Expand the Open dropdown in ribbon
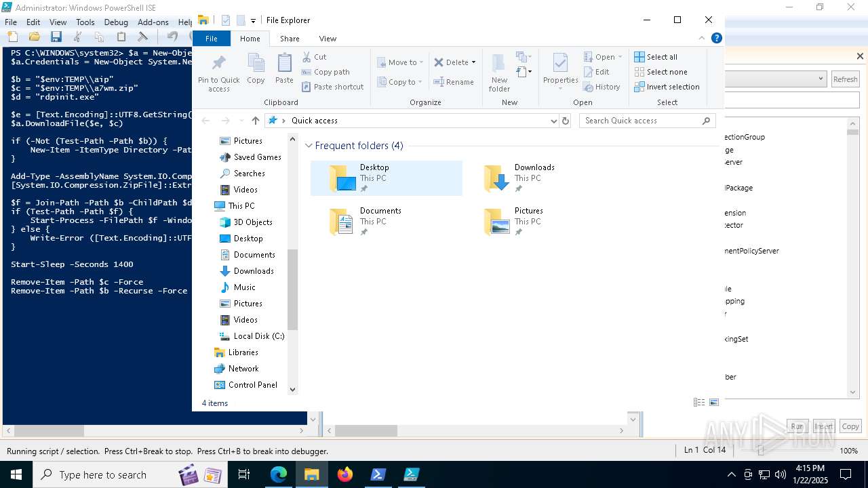 [620, 57]
